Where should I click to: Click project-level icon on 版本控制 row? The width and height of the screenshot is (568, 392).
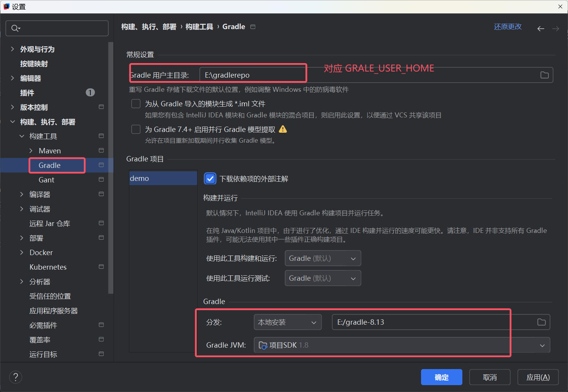pos(101,107)
